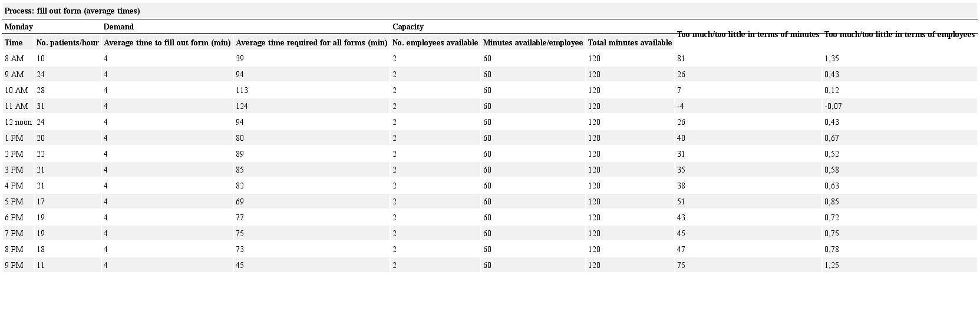Click the -0,07 employees cell
The image size is (980, 331).
833,107
